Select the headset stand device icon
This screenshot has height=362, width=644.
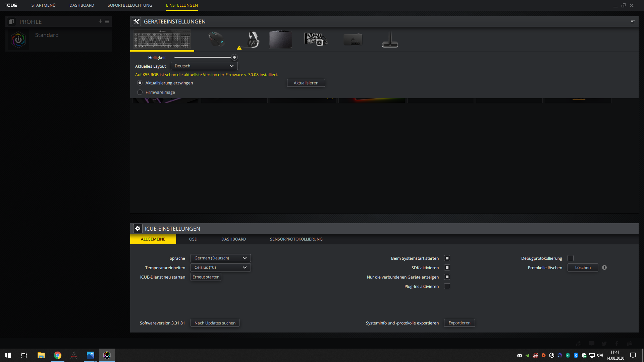coord(390,40)
